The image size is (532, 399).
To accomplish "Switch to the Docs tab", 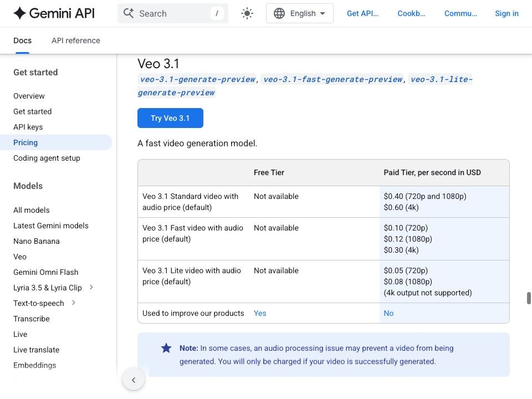I will point(22,40).
